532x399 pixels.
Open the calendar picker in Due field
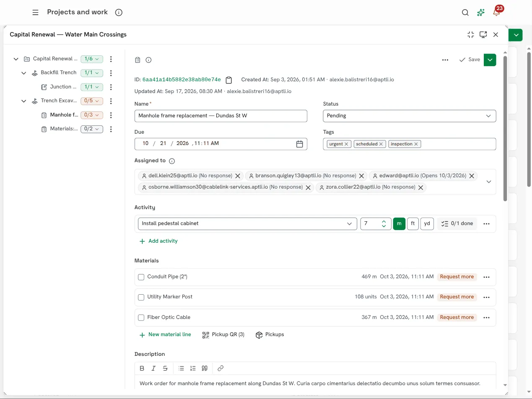tap(300, 144)
